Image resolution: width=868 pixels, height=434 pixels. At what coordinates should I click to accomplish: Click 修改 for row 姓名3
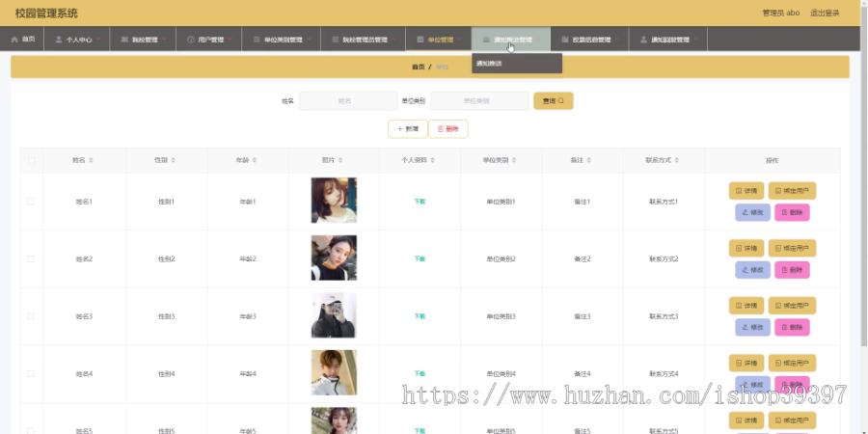coord(752,328)
